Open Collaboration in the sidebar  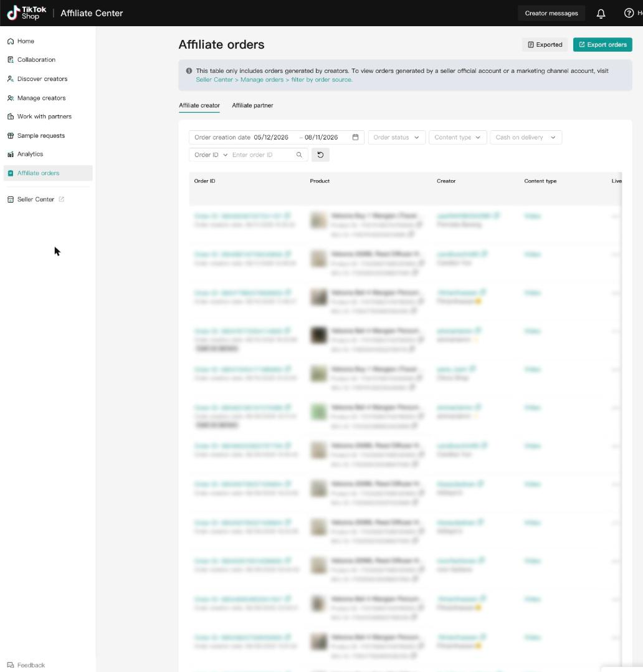36,60
